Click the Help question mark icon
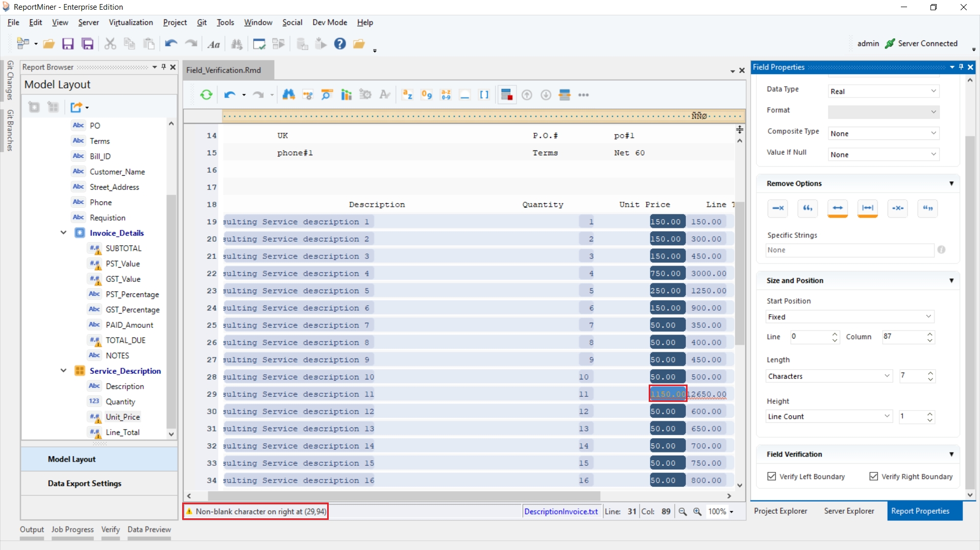 tap(340, 44)
